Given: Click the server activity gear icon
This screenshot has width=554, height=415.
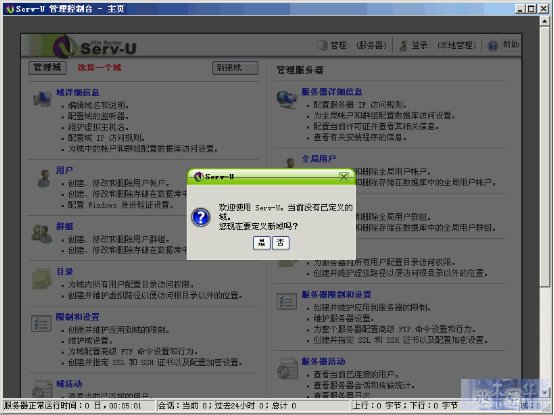Looking at the screenshot, I should coord(287,368).
